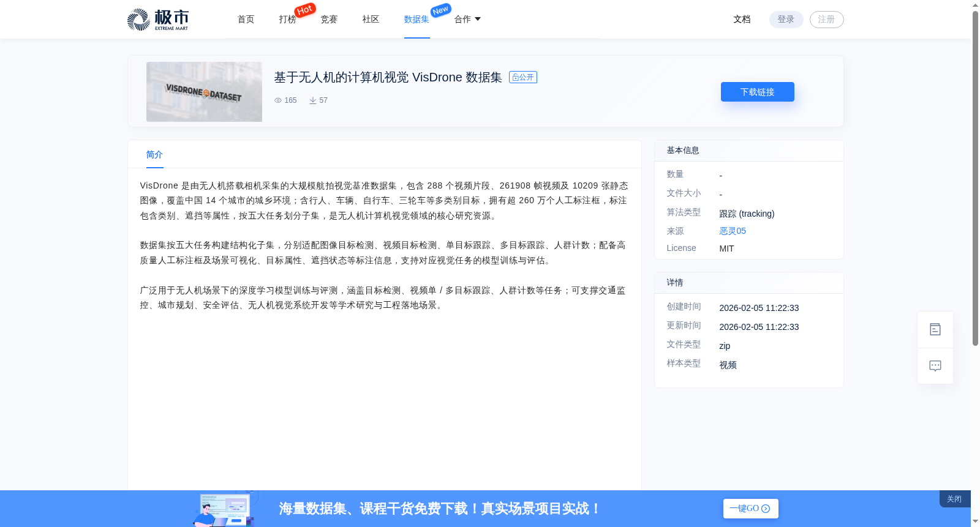Image resolution: width=980 pixels, height=527 pixels.
Task: Click the 登录 login button
Action: [786, 20]
